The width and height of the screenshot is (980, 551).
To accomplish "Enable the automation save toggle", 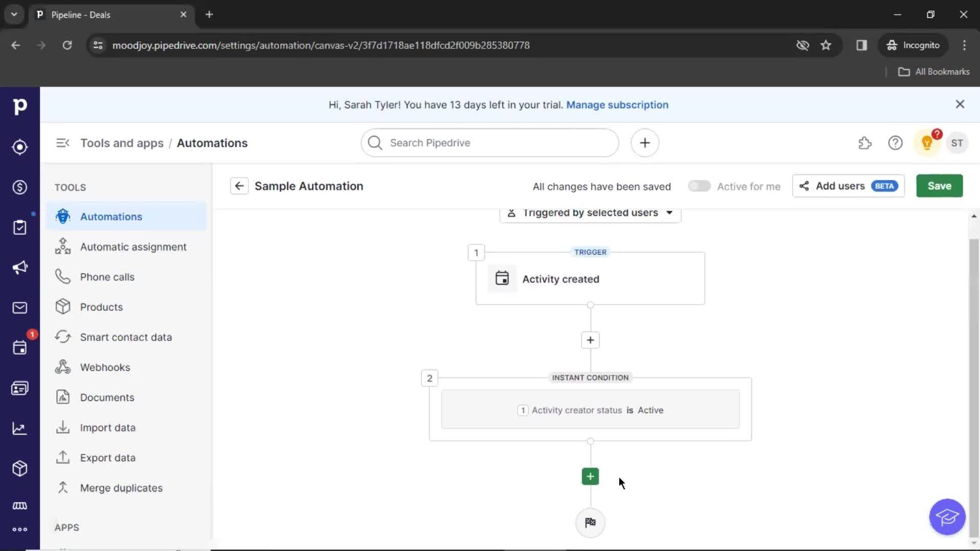I will click(699, 186).
